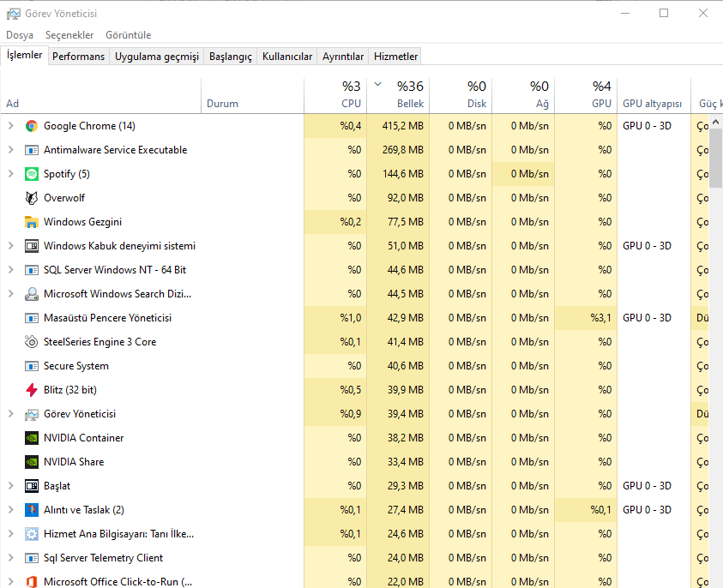Viewport: 723px width, 588px height.
Task: Select the İşlemler tab
Action: coord(24,55)
